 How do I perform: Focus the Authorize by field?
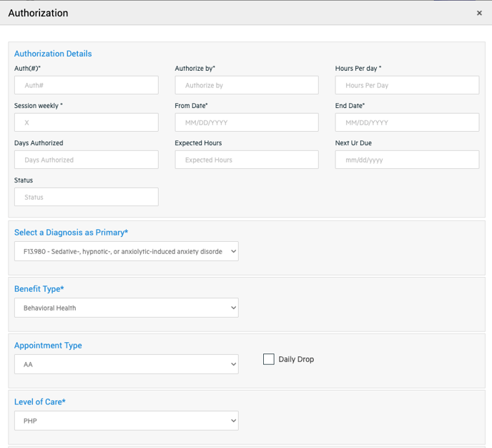tap(247, 85)
